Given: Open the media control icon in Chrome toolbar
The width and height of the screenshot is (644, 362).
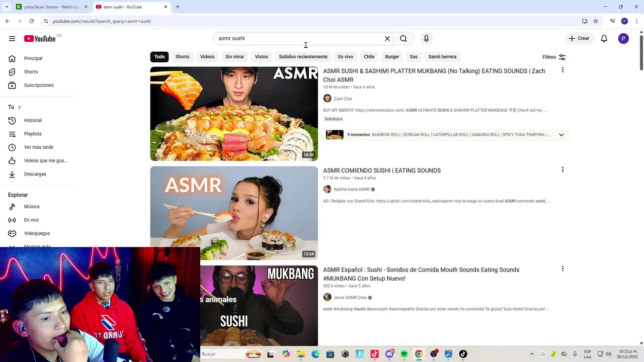Looking at the screenshot, I should click(x=612, y=21).
